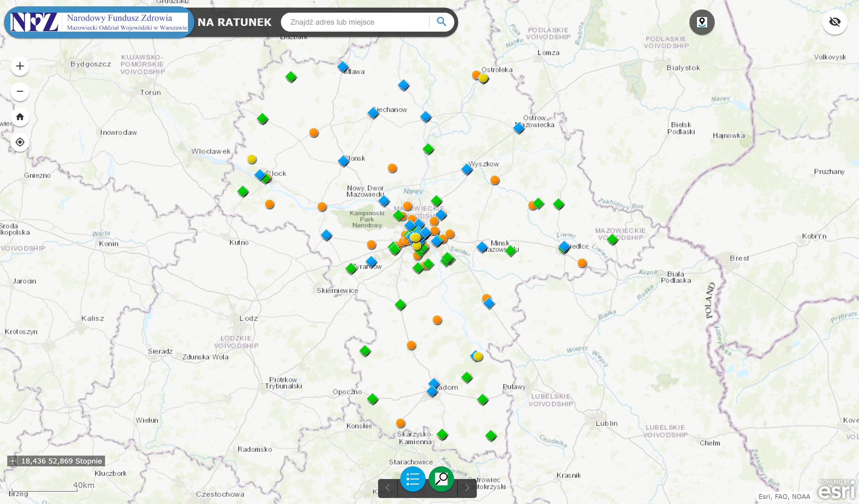This screenshot has height=504, width=859.
Task: Zoom out with the minus button
Action: point(20,91)
